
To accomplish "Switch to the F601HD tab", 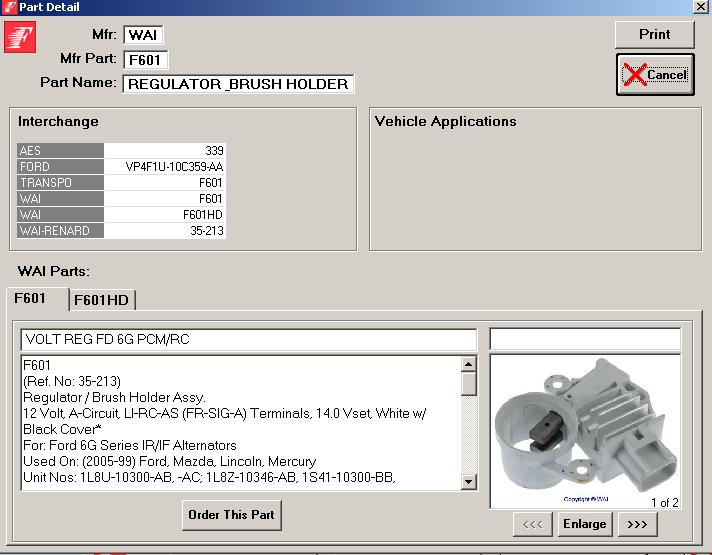I will point(102,300).
